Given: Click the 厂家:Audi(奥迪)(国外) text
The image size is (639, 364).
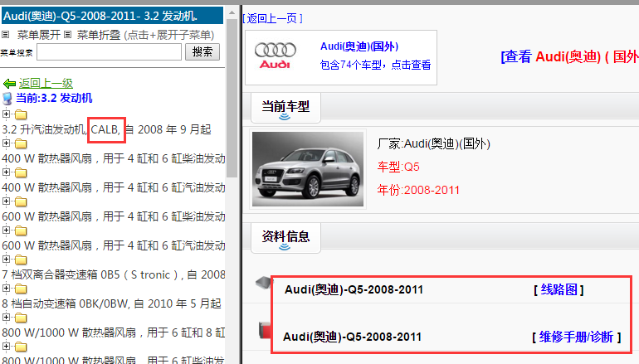Looking at the screenshot, I should pos(433,143).
